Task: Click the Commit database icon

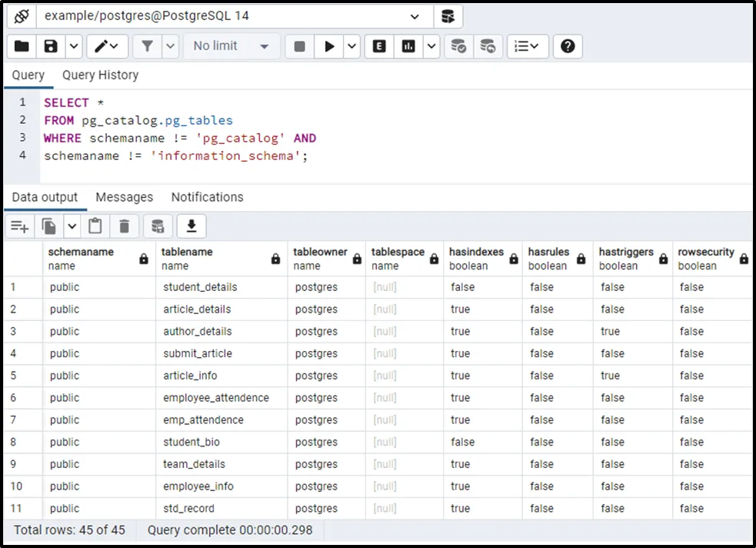Action: [458, 46]
